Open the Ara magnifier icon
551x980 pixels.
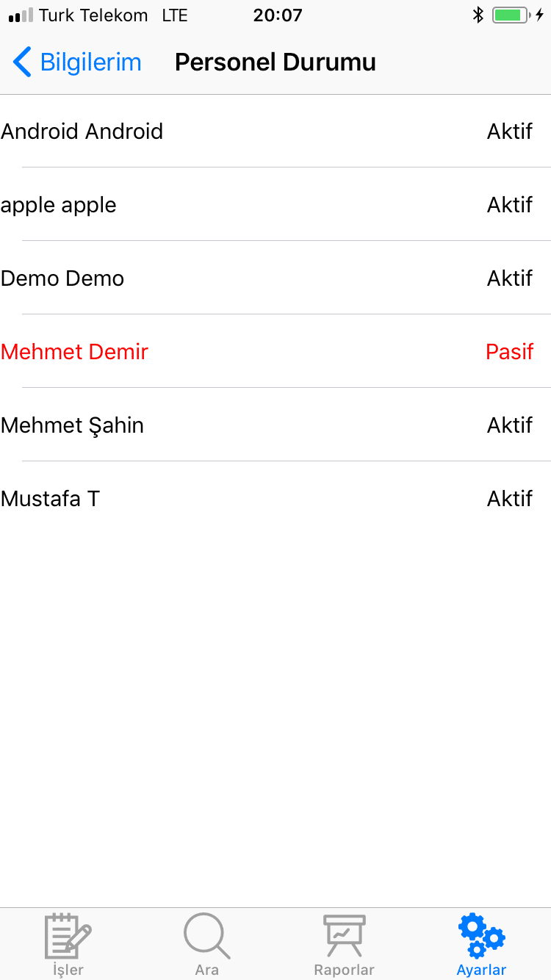[x=206, y=935]
